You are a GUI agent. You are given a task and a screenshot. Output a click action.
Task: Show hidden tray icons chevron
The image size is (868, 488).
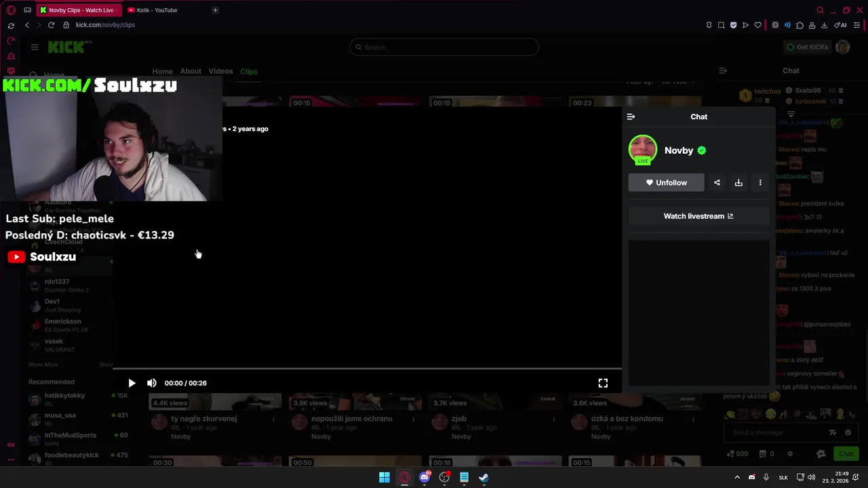tap(737, 477)
